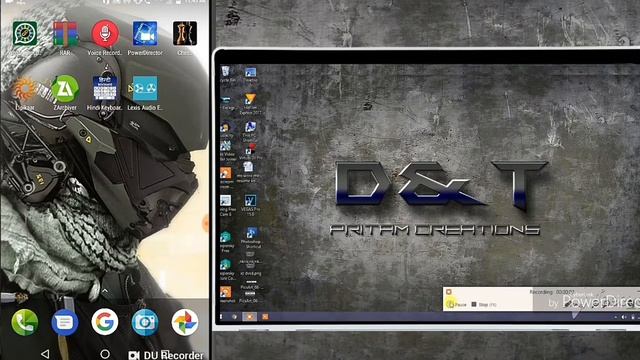Click the recorder icon in recording bar corner
Viewport: 640px width, 360px height.
449,292
